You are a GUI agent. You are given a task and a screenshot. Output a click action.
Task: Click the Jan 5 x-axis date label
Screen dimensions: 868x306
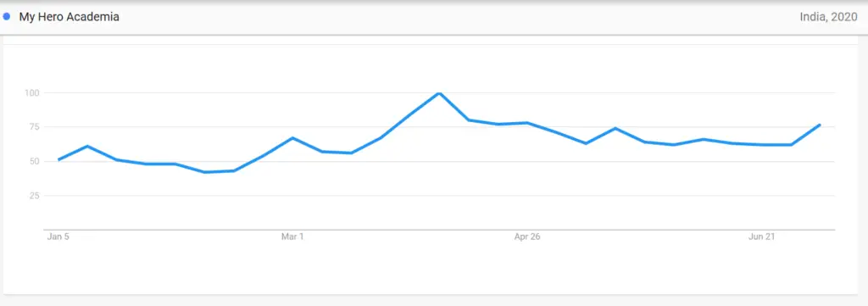(x=58, y=236)
